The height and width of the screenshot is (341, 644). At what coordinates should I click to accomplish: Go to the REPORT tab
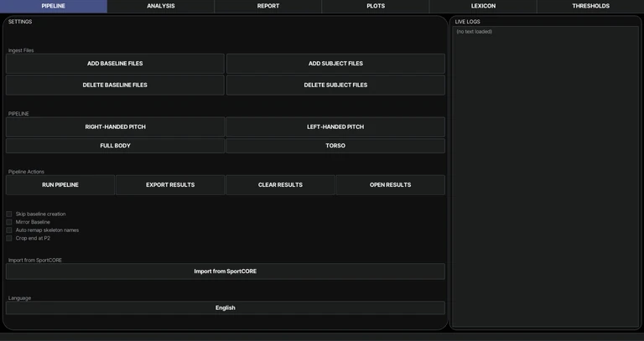pyautogui.click(x=268, y=6)
